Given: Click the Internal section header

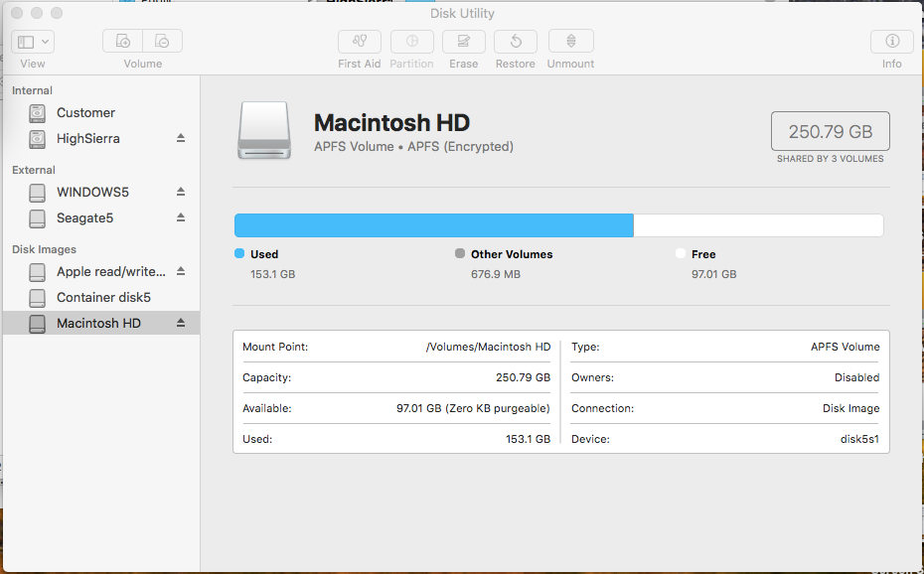Looking at the screenshot, I should [32, 90].
